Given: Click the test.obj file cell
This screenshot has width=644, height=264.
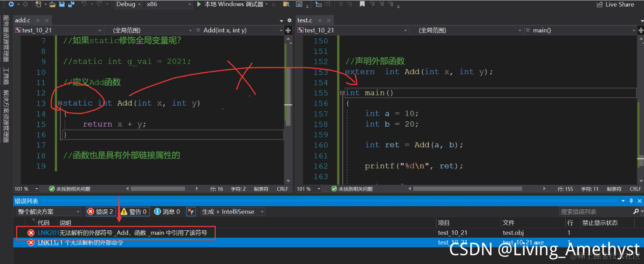Looking at the screenshot, I should (x=513, y=233).
